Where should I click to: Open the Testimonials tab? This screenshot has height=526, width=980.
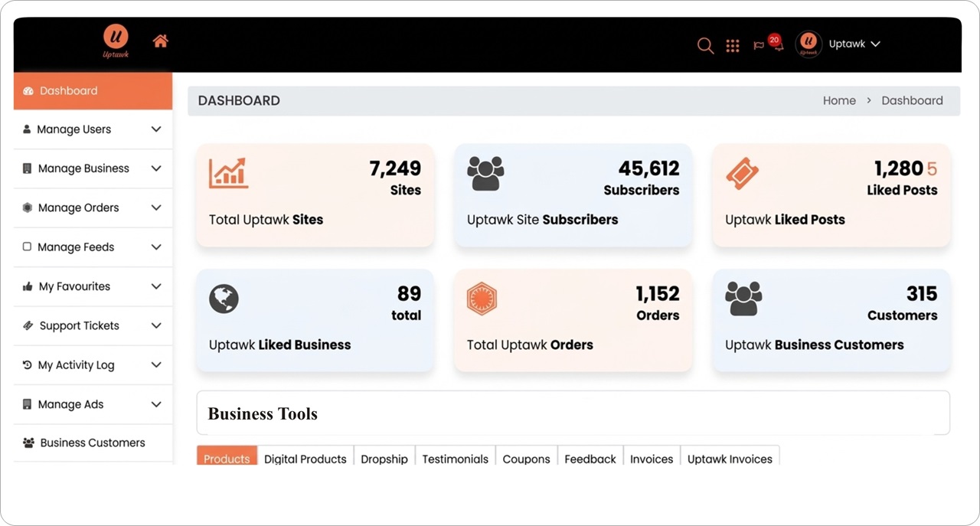click(x=454, y=459)
